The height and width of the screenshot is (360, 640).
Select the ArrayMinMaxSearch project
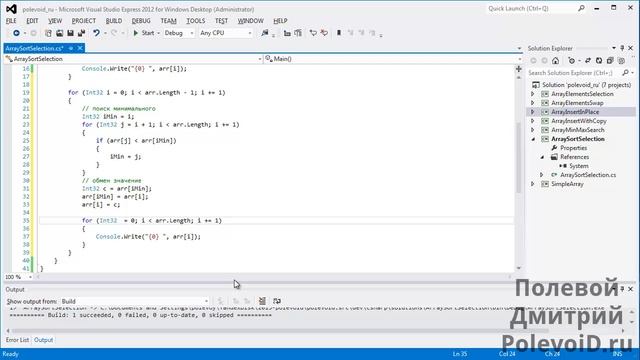[x=578, y=130]
